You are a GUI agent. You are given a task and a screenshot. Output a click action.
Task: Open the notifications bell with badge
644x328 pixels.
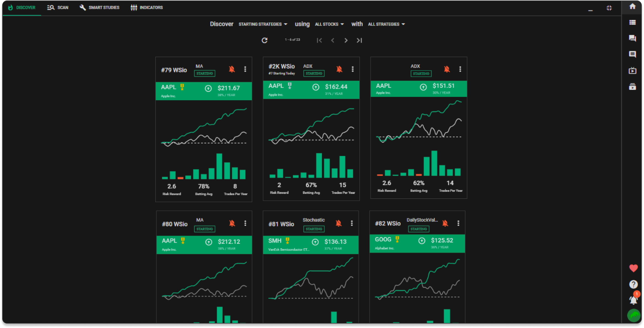(x=634, y=300)
